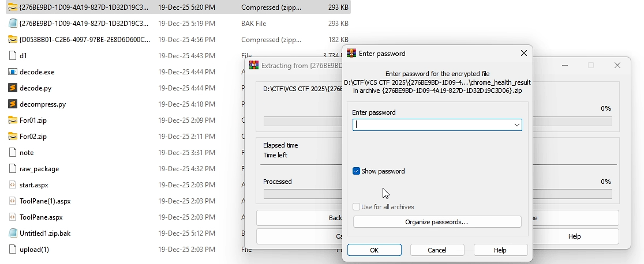644x264 pixels.
Task: Close the Extracting window behind
Action: point(617,65)
